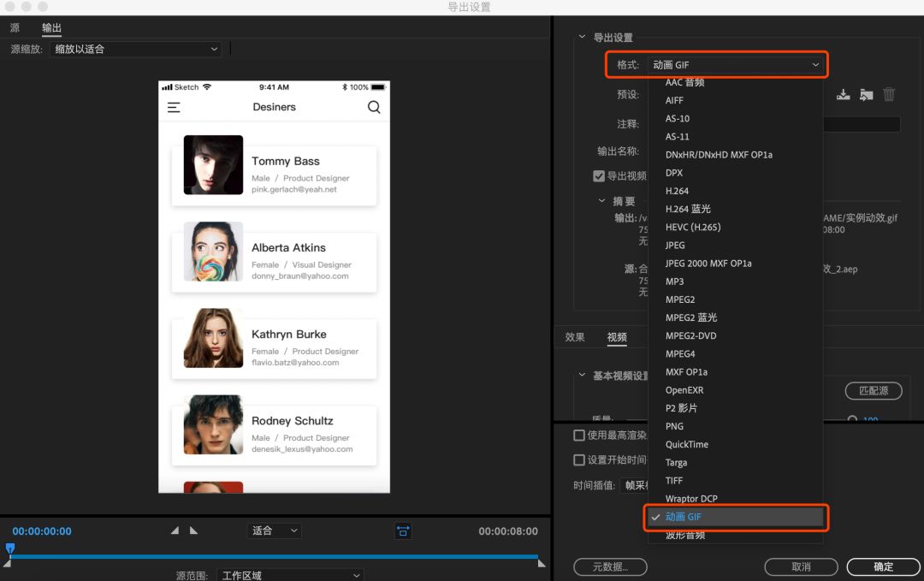Image resolution: width=924 pixels, height=581 pixels.
Task: Uncheck the 导出视频 checkbox
Action: coord(597,176)
